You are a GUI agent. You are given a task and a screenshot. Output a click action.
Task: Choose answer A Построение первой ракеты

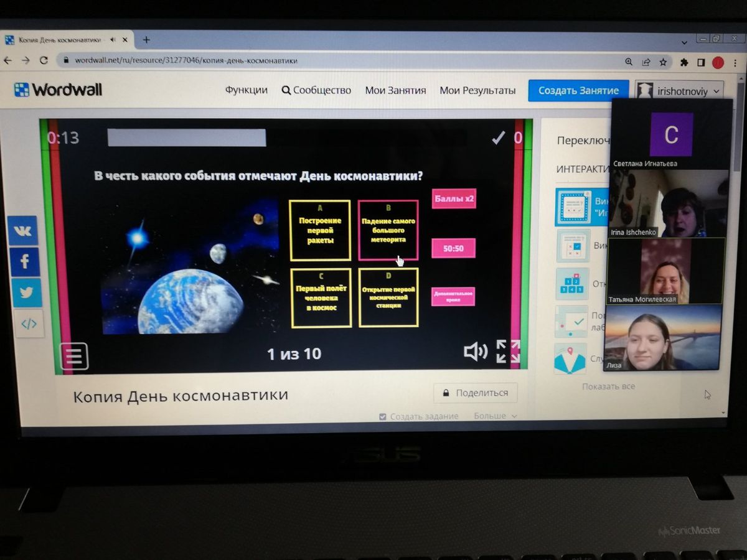click(x=320, y=230)
